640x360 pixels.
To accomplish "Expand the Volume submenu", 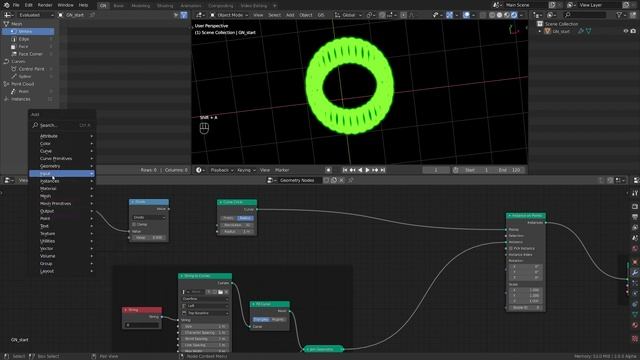I will point(62,256).
